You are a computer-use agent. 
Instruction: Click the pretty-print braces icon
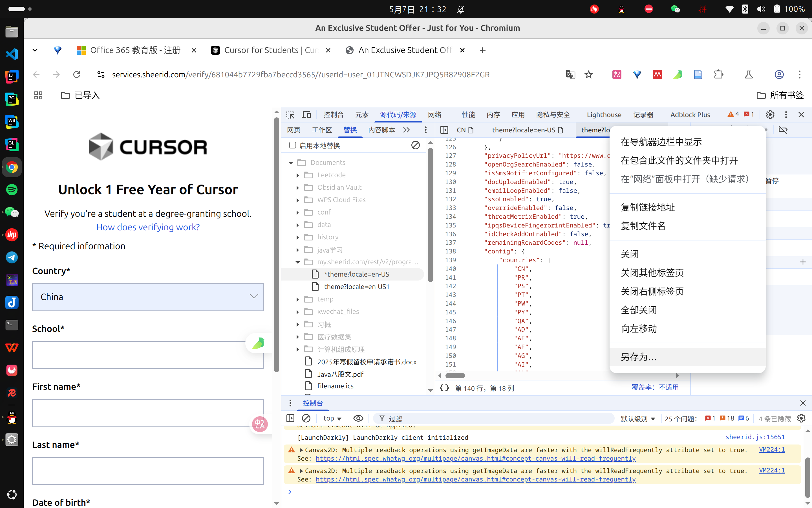point(444,388)
